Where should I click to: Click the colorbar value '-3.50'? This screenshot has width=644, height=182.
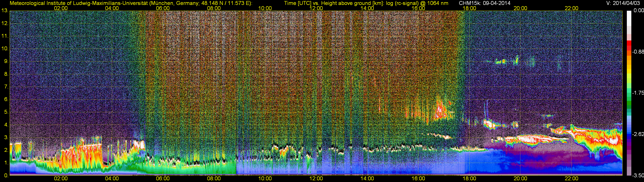[x=638, y=176]
